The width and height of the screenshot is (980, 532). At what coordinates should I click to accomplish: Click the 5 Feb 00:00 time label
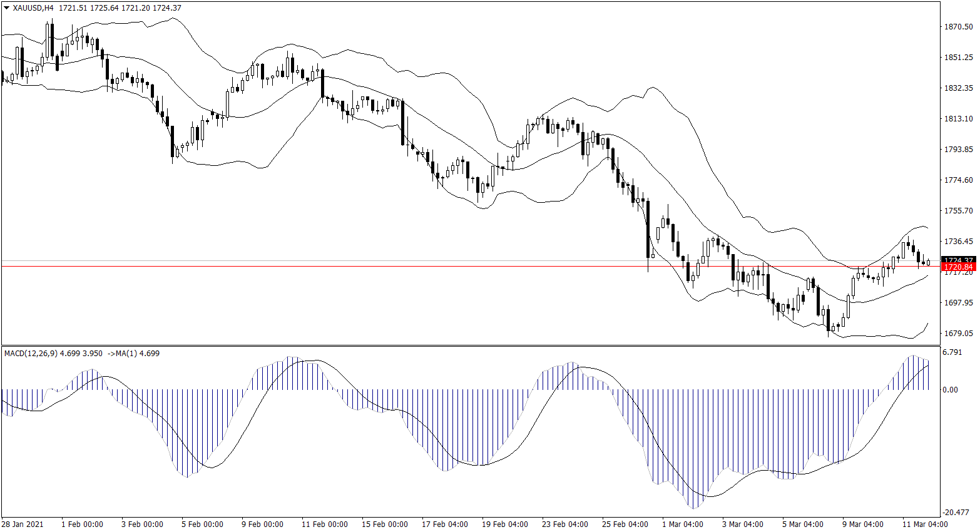pyautogui.click(x=202, y=524)
